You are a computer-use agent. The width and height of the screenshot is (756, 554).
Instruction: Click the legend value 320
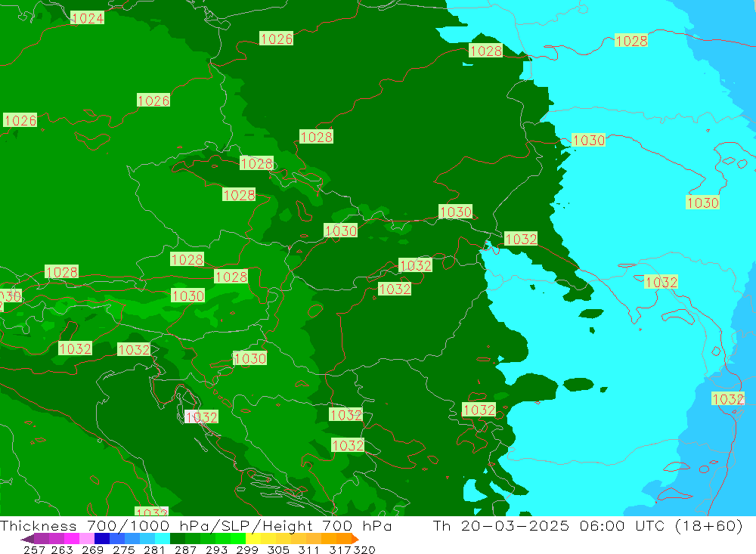click(364, 549)
